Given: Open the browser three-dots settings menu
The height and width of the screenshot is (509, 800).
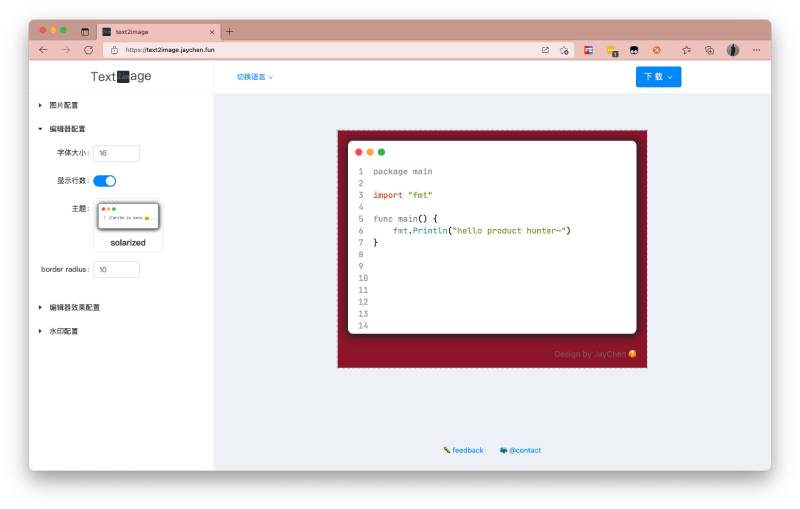Looking at the screenshot, I should (x=756, y=50).
